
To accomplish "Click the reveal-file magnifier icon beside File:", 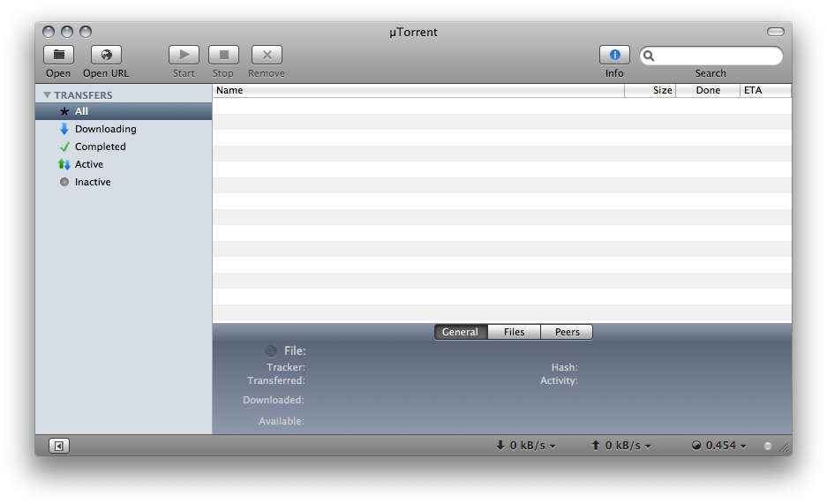I will (x=271, y=351).
